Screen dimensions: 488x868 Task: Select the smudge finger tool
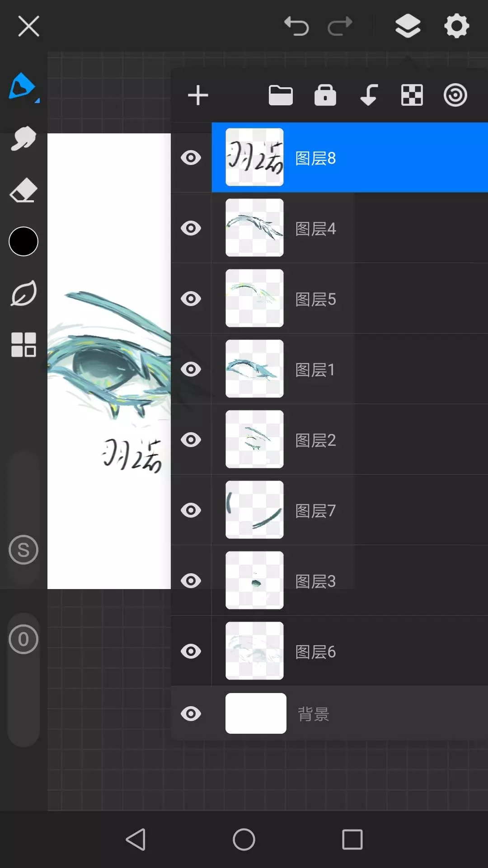coord(23,138)
